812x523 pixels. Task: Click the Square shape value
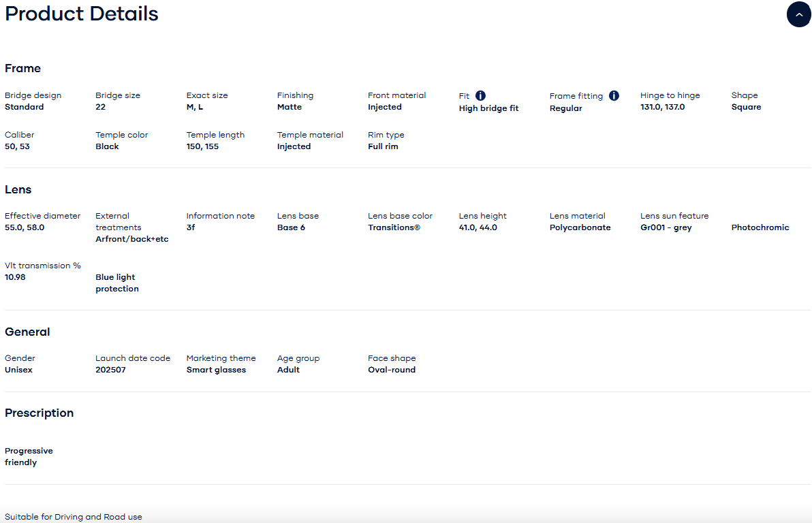coord(746,107)
